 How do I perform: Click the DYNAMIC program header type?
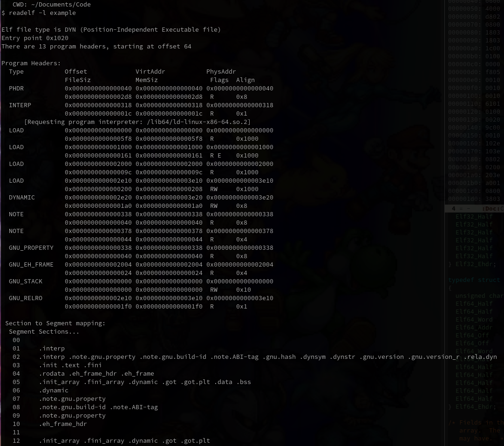[x=22, y=197]
